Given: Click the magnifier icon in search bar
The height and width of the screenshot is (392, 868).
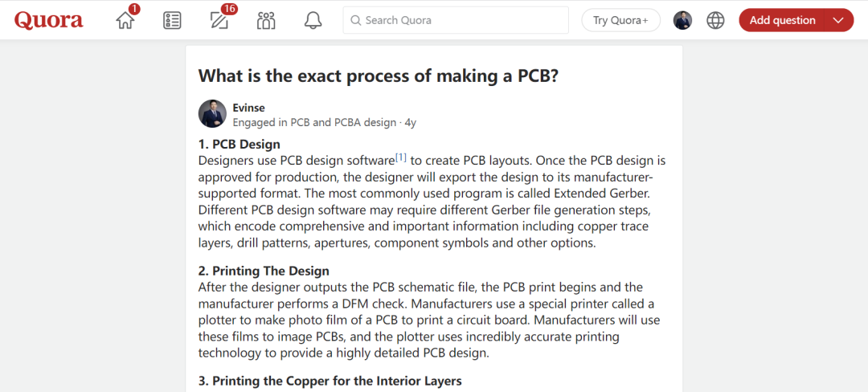Looking at the screenshot, I should (x=354, y=20).
